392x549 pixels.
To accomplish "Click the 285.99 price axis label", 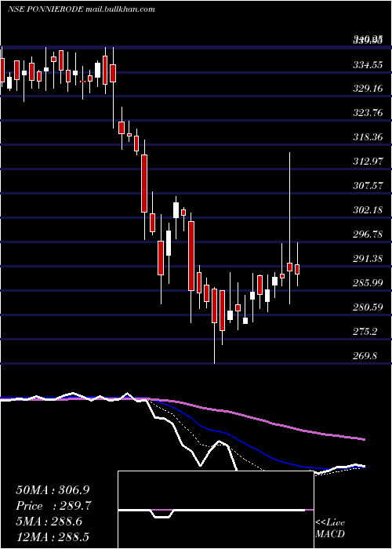I will (x=367, y=283).
